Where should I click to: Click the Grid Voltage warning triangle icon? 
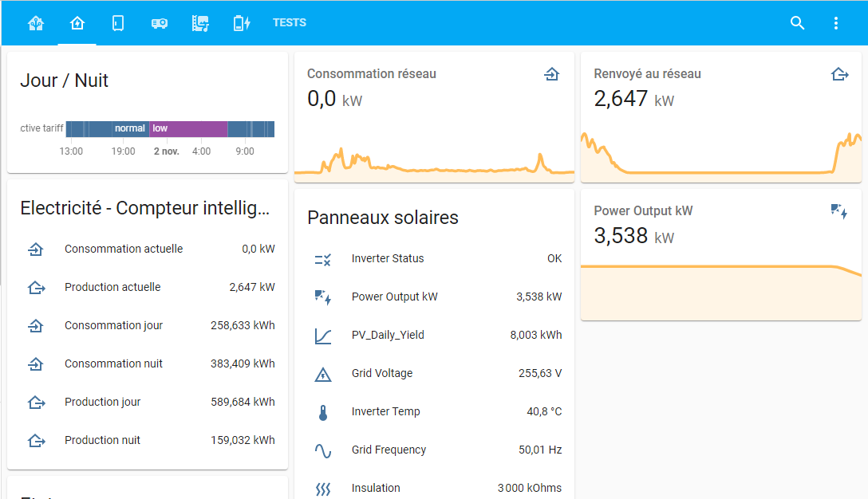tap(323, 373)
